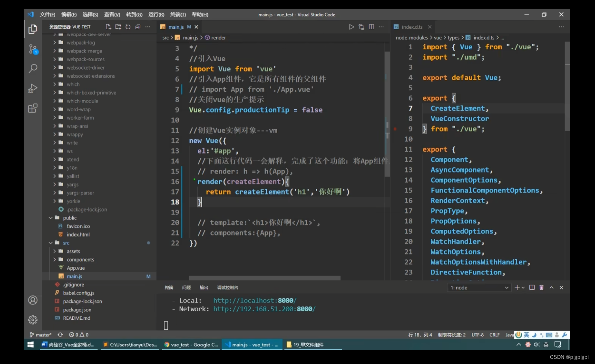Screen dimensions: 595x364
Task: Open Source Control view
Action: 33,49
